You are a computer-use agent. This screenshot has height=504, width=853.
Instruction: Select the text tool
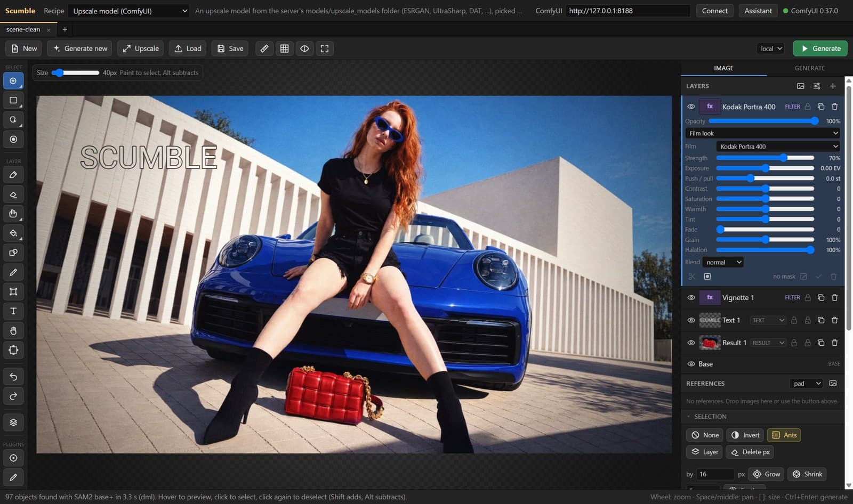[13, 311]
